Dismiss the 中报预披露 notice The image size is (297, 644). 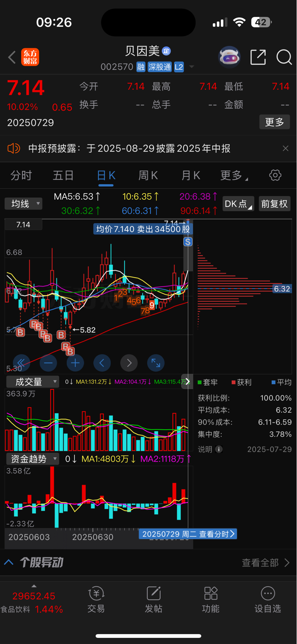(x=285, y=149)
